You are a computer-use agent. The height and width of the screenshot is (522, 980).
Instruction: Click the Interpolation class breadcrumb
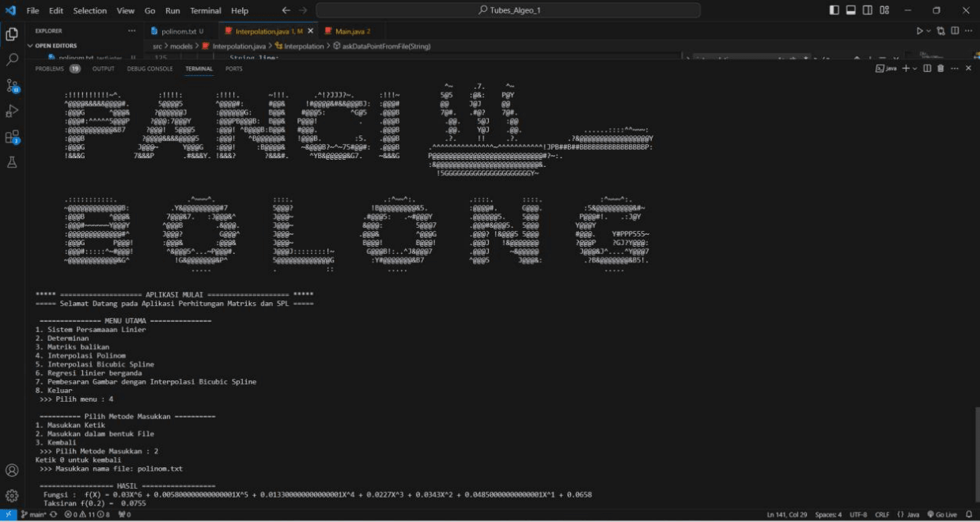[299, 46]
